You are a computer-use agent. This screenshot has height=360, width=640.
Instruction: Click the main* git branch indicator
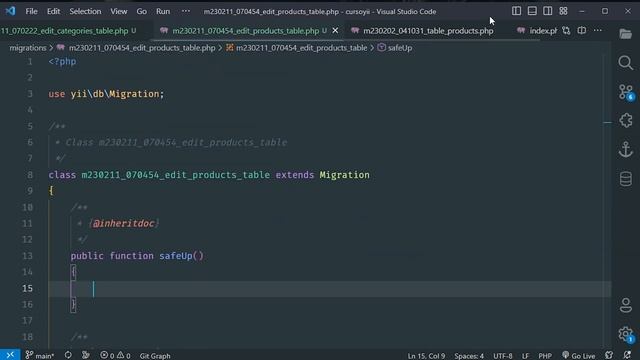point(40,356)
